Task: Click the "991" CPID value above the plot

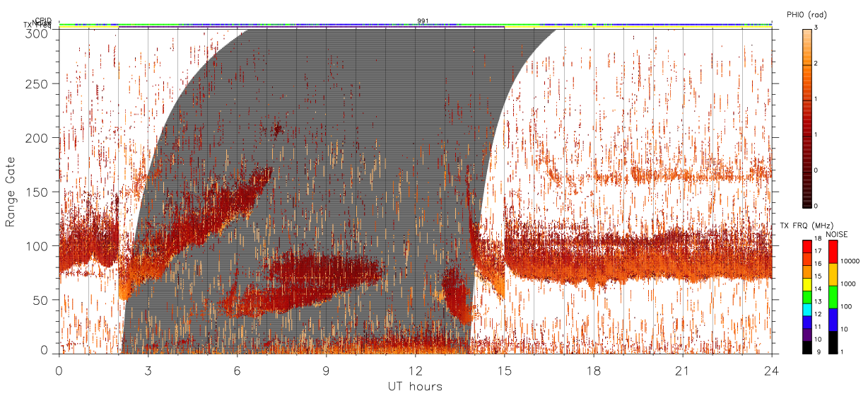Action: (423, 21)
